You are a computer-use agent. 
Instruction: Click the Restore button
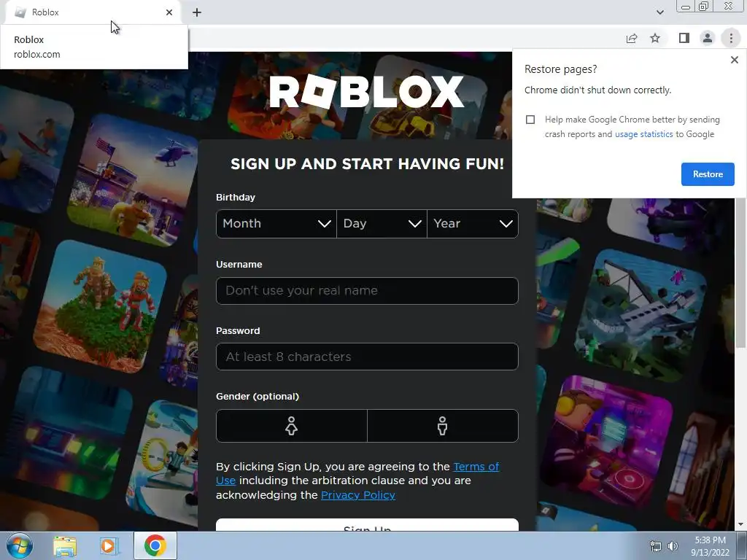(x=708, y=174)
